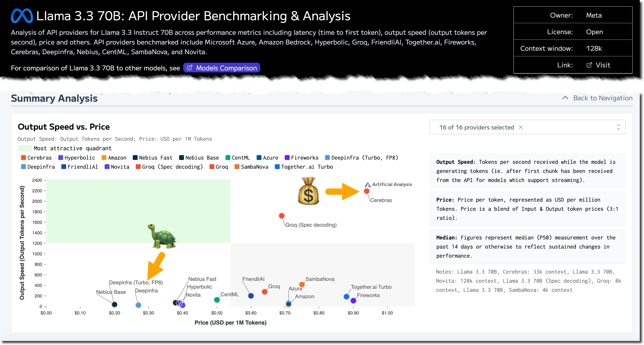Toggle Together.ai Turbo legend entry

(304, 167)
